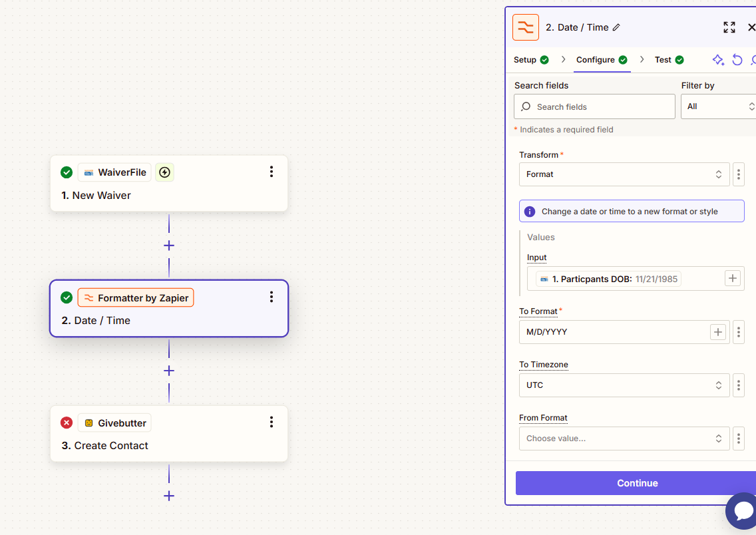Click the To Timezone label
The image size is (756, 535).
coord(543,365)
